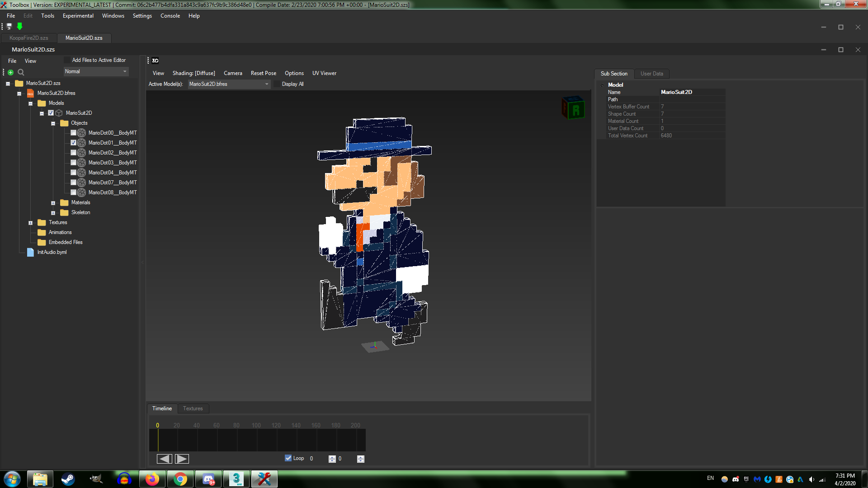Click the mesh sphere icon for MarioDot03__BodyMT
This screenshot has width=868, height=488.
tap(81, 163)
